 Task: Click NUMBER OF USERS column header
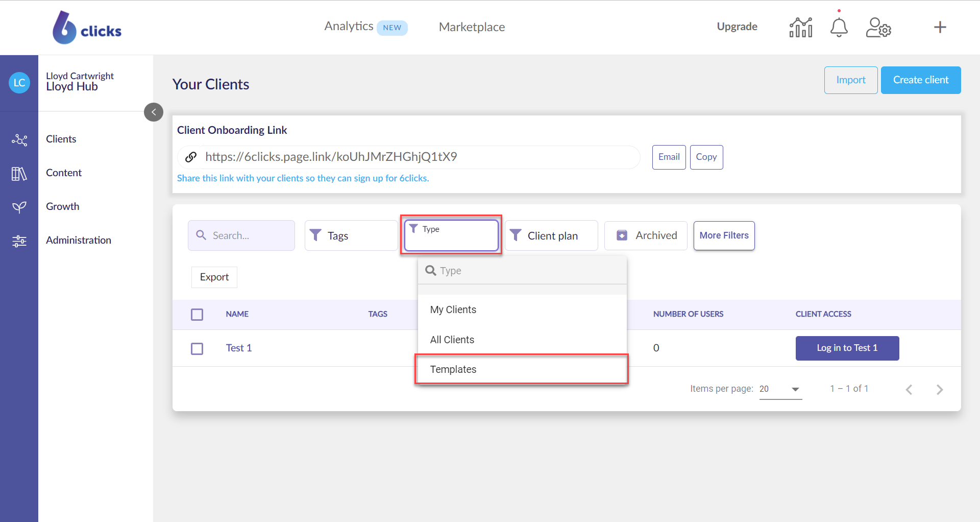(x=688, y=314)
